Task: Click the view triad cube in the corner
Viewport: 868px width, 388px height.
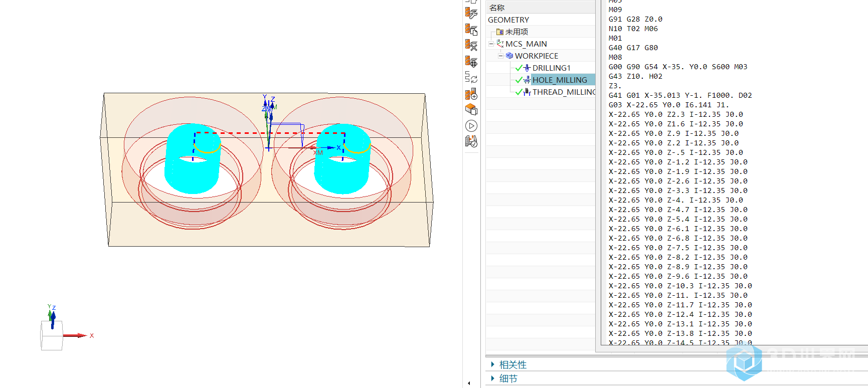Action: pos(52,335)
